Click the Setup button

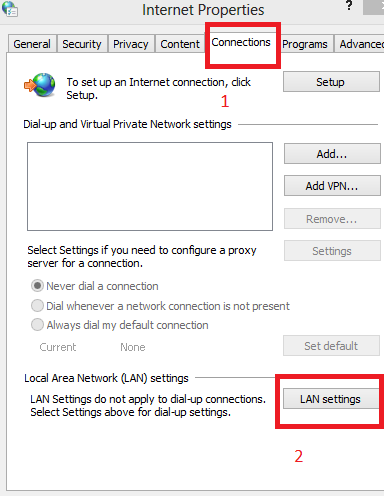[331, 82]
